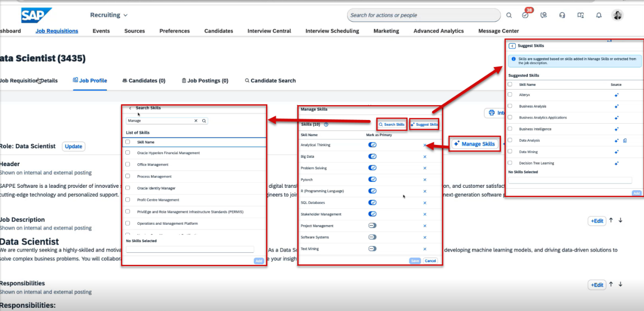644x311 pixels.
Task: Click help icon next to Skills (10)
Action: (x=326, y=125)
